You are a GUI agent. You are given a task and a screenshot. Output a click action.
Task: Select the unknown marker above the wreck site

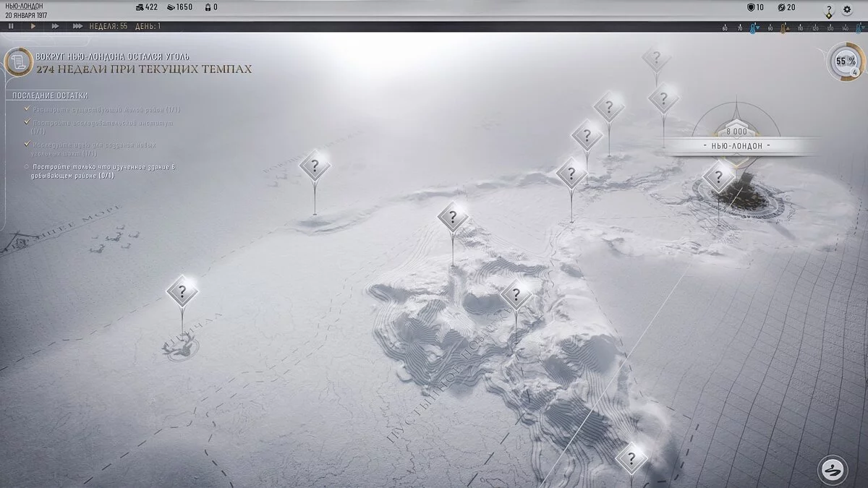(182, 291)
